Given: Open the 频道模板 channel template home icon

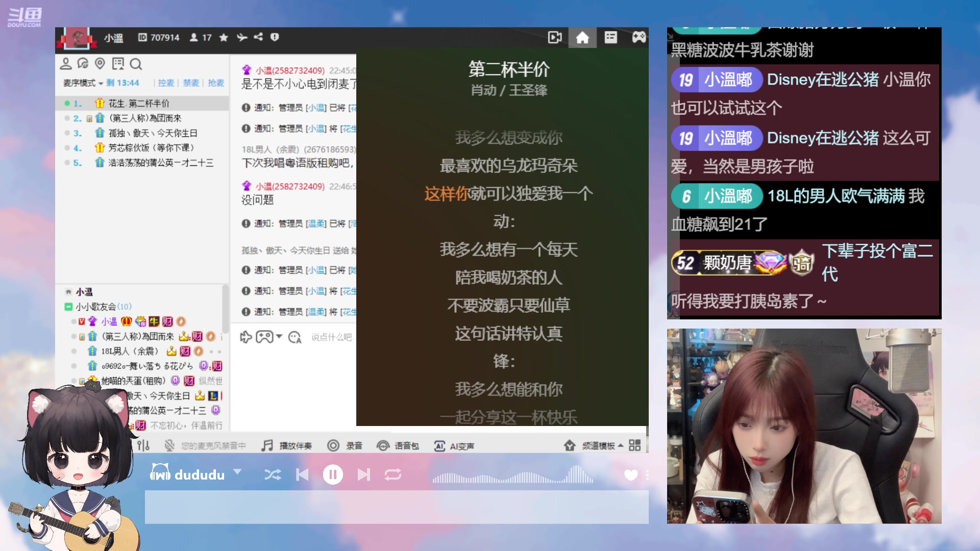Looking at the screenshot, I should click(x=569, y=445).
